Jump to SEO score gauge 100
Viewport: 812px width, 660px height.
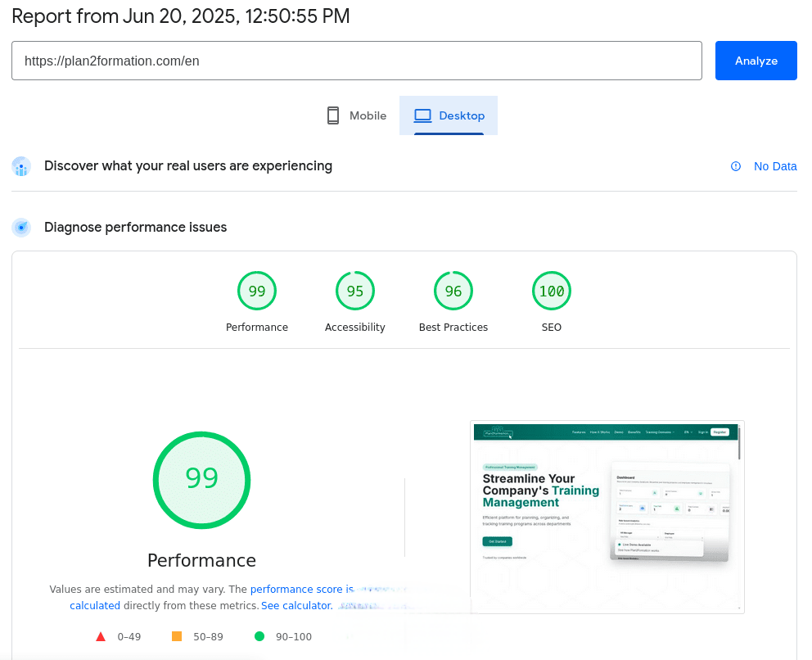(552, 292)
